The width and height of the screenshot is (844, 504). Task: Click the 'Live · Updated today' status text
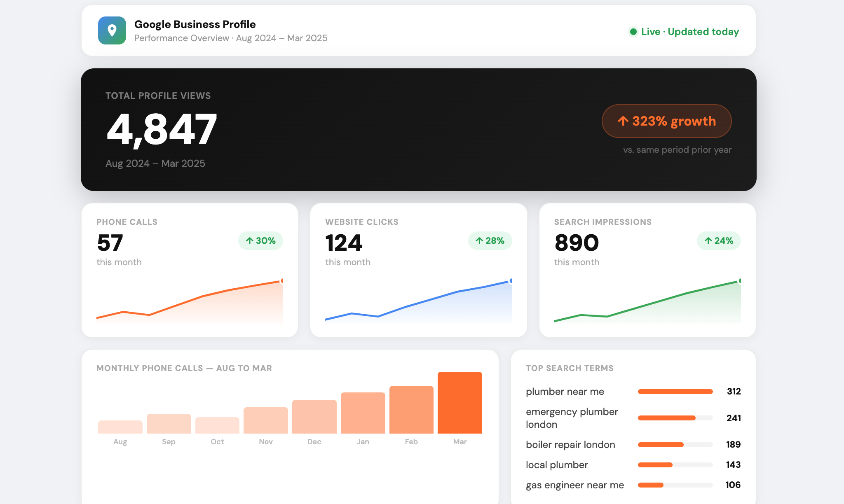coord(689,32)
